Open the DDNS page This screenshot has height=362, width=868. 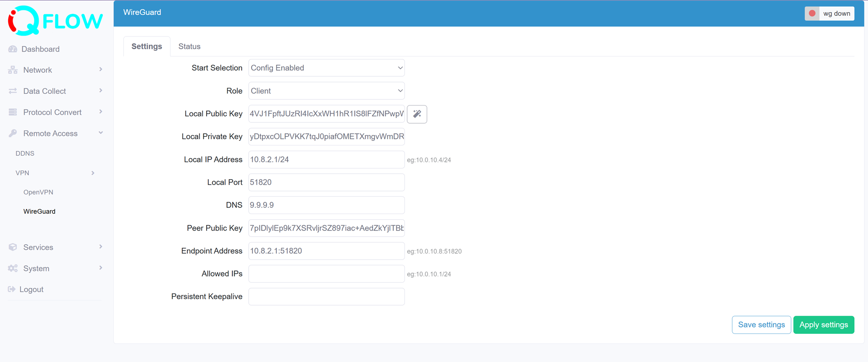25,153
